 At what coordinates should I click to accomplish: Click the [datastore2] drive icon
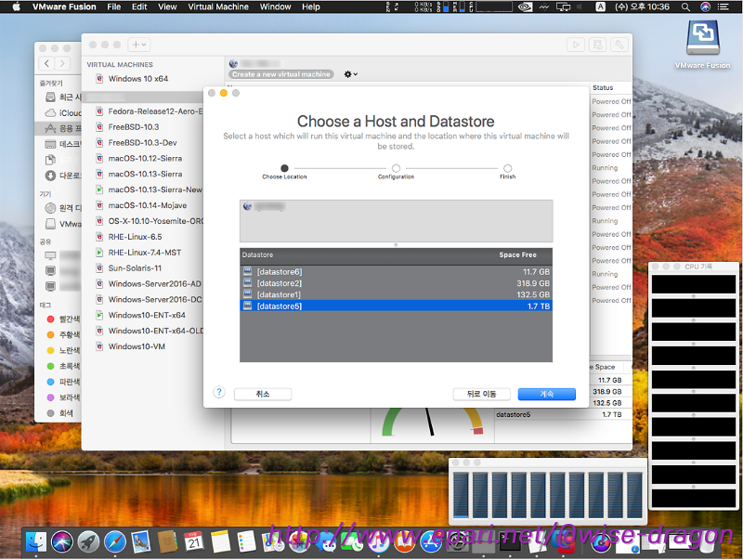click(x=247, y=283)
